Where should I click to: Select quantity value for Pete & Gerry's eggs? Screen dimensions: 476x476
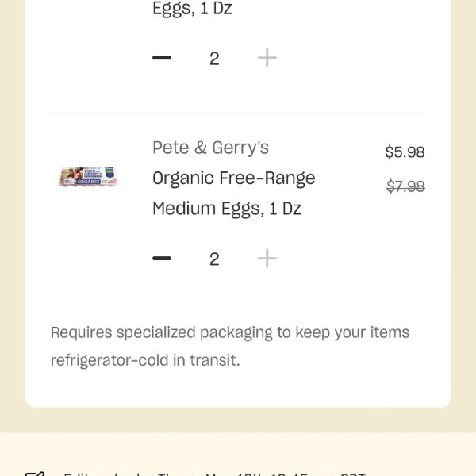click(x=214, y=259)
